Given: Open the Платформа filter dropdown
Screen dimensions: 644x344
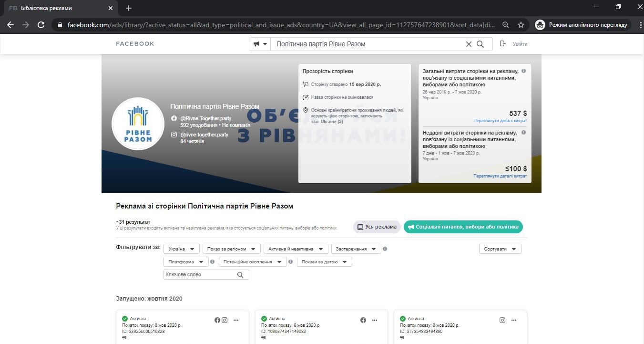Looking at the screenshot, I should 186,262.
